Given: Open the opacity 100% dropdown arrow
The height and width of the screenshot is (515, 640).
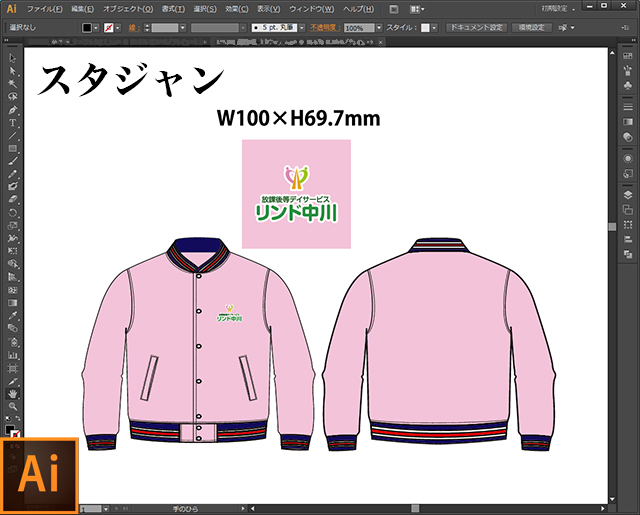Looking at the screenshot, I should coord(379,28).
